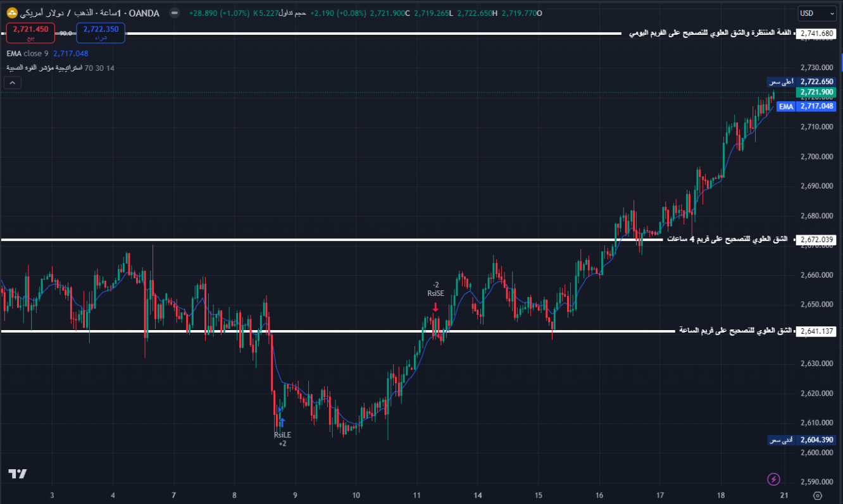
Task: Open the USD currency dropdown
Action: [x=817, y=13]
